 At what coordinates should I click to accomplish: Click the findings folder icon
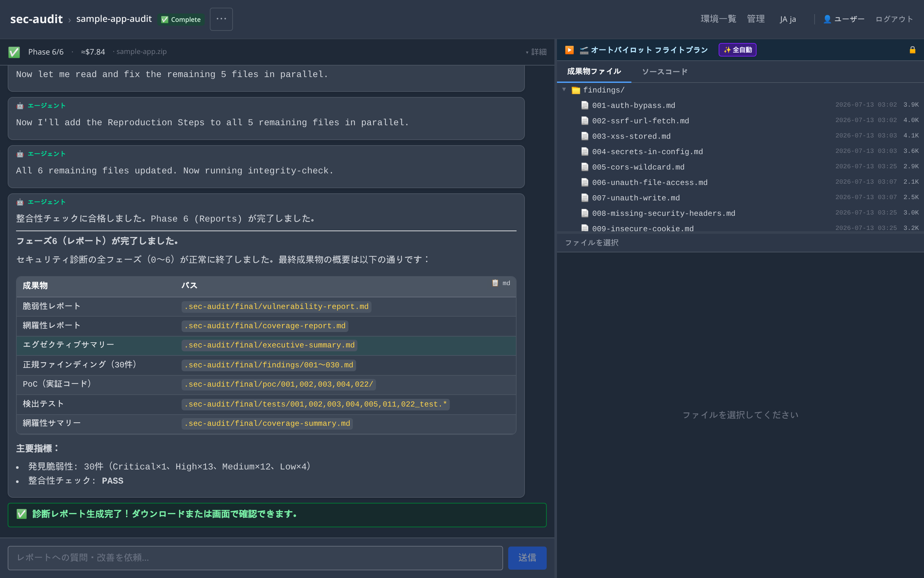(576, 90)
